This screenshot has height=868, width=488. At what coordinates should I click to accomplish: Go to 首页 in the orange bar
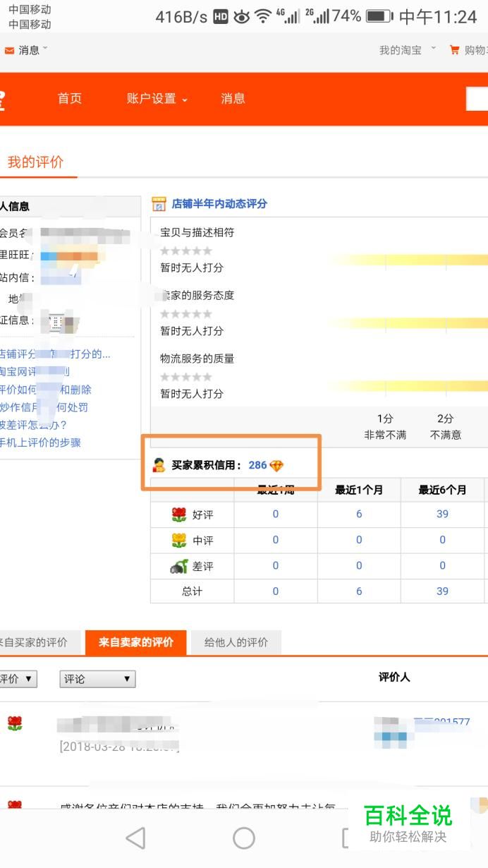click(x=70, y=99)
